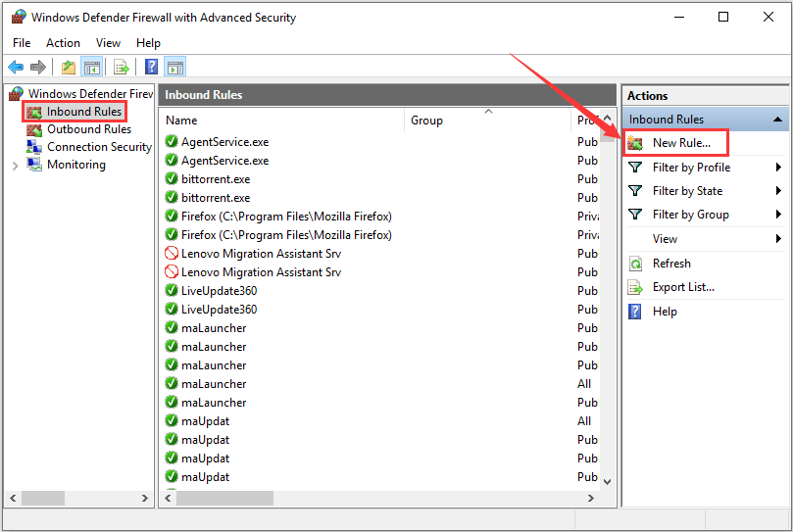Open View submenu arrow in Actions
793x532 pixels.
point(778,238)
